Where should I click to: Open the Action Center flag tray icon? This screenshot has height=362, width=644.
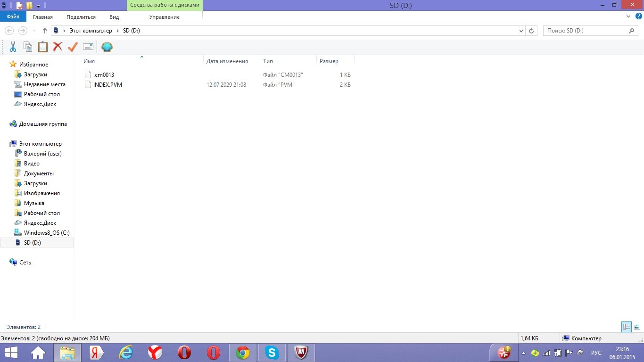click(x=569, y=353)
